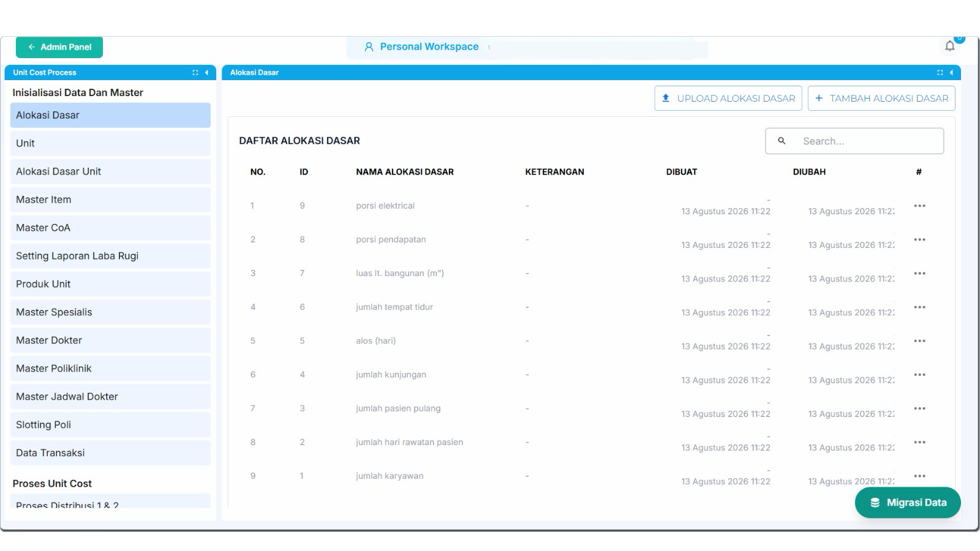
Task: Open Alokasi Dasar Unit menu item
Action: coord(110,171)
